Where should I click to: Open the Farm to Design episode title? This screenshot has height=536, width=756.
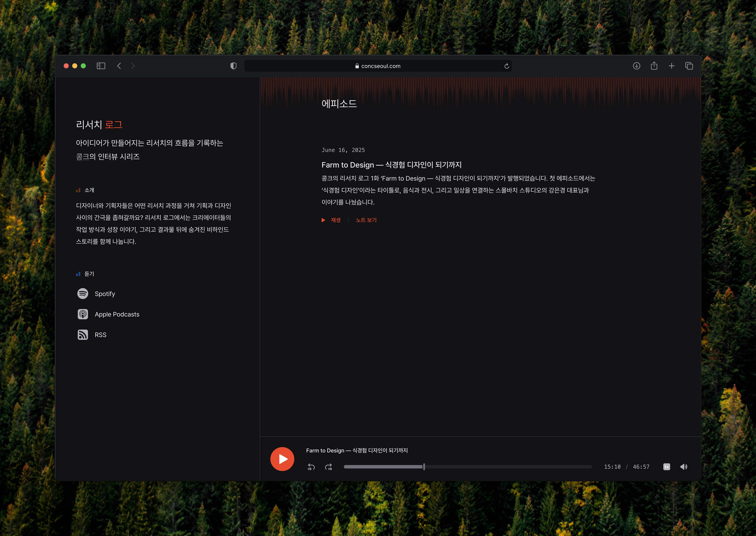pos(391,165)
